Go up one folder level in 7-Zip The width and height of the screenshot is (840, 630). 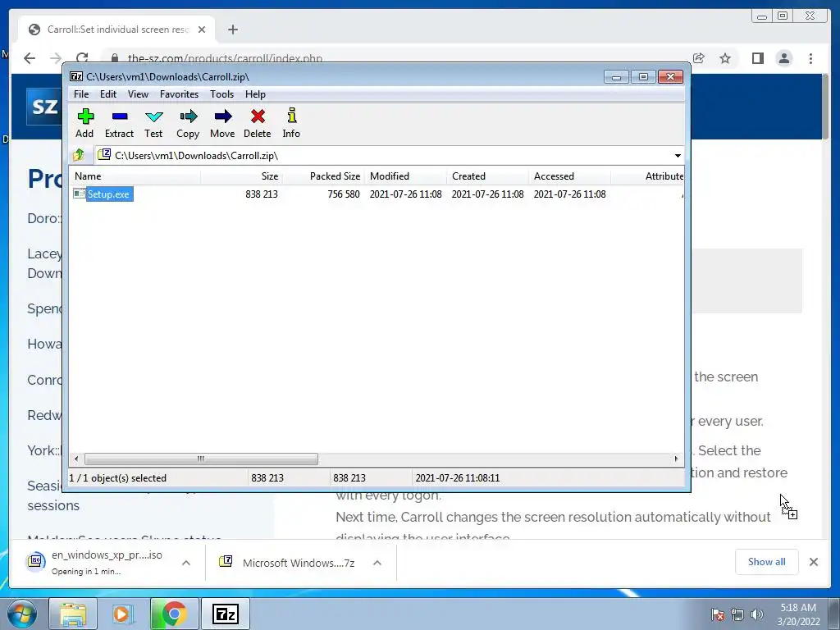pos(79,155)
